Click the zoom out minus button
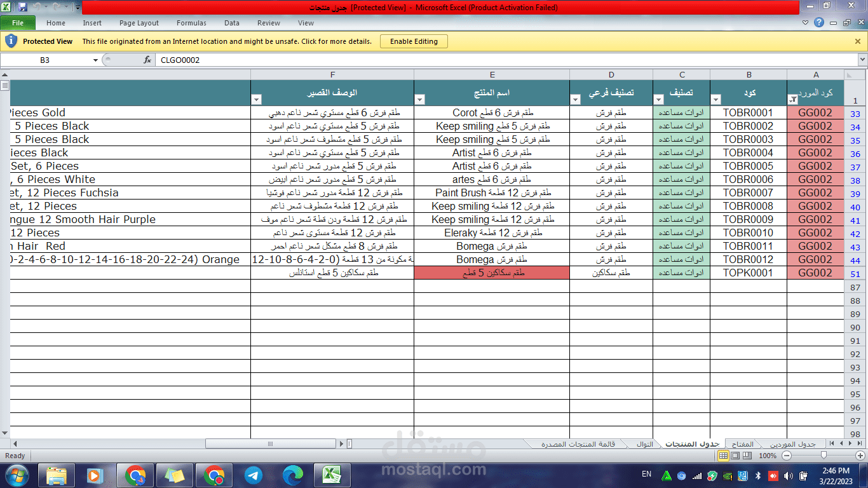 (787, 456)
